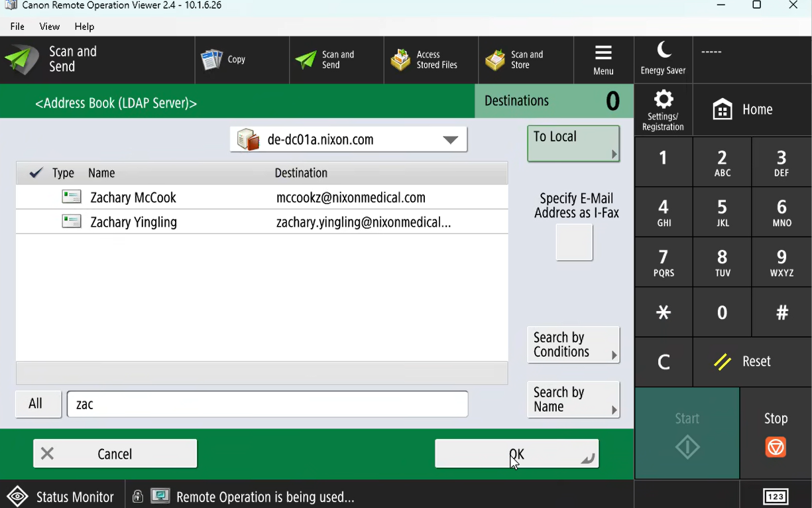Image resolution: width=812 pixels, height=508 pixels.
Task: Click keypad number 1
Action: pos(664,162)
